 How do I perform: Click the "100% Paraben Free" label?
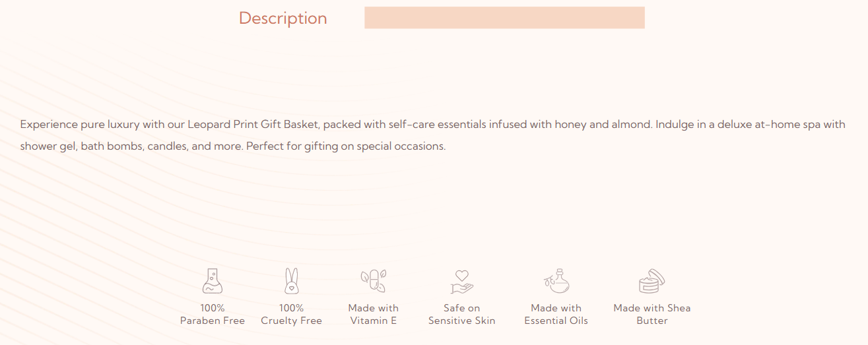(x=213, y=314)
